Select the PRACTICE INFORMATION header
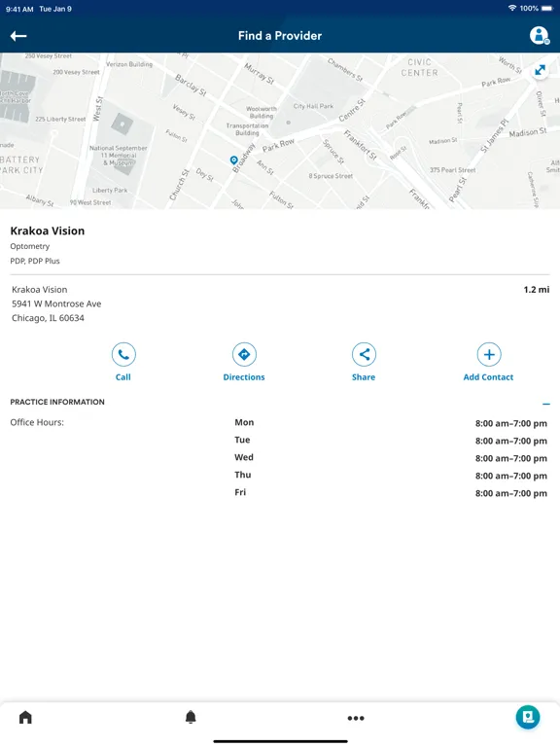 coord(57,402)
